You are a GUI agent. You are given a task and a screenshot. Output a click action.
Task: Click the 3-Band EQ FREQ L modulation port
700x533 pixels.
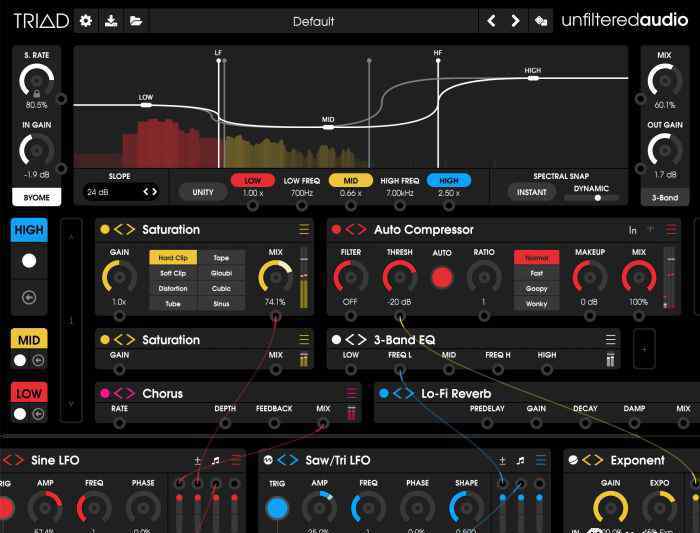400,370
